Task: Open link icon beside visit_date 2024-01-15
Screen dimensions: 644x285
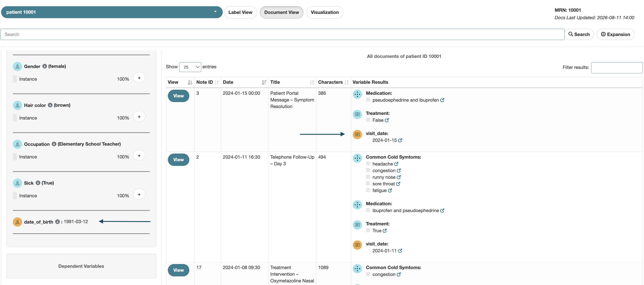Action: pos(400,140)
